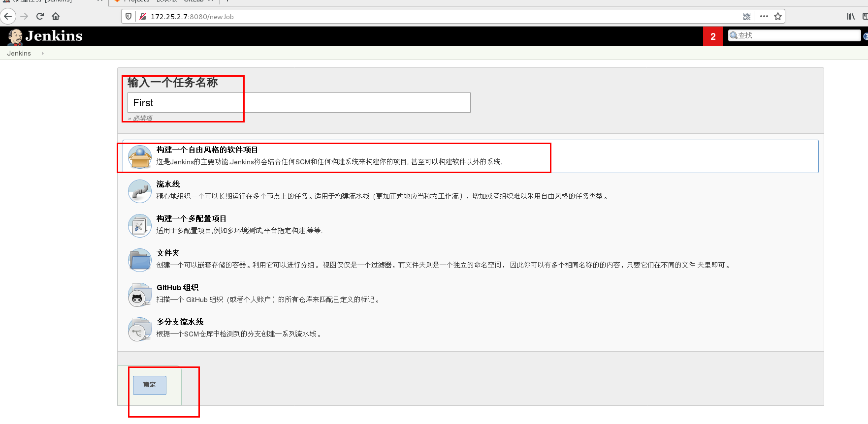Click the Jenkins butler logo icon

(15, 37)
